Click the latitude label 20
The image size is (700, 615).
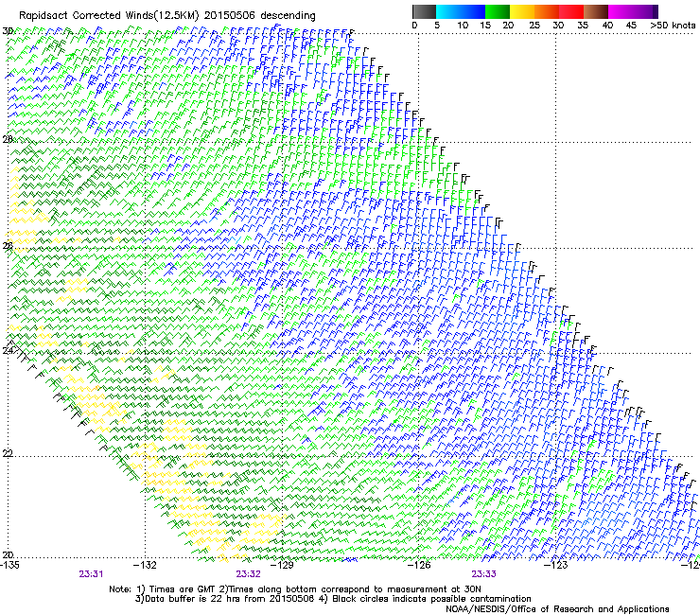[8, 554]
